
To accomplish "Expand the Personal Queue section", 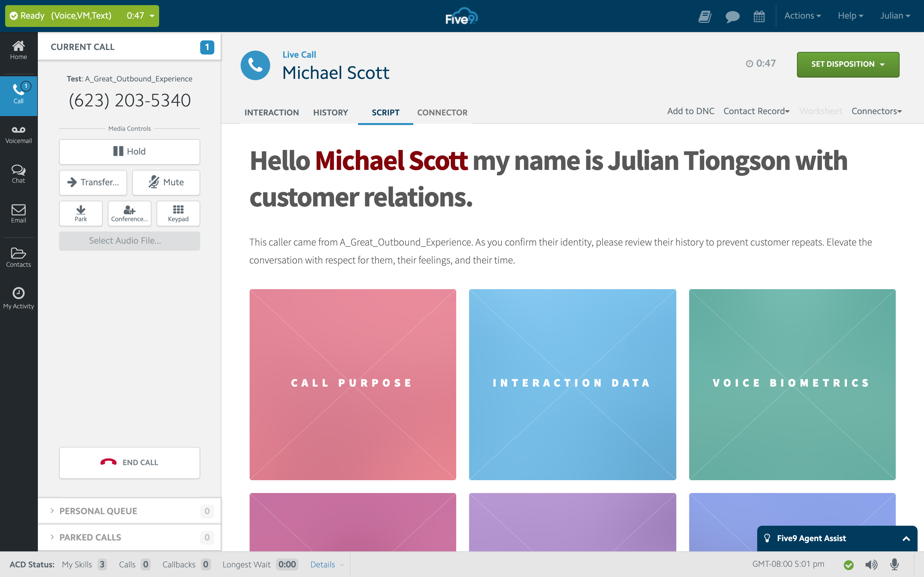I will coord(98,511).
